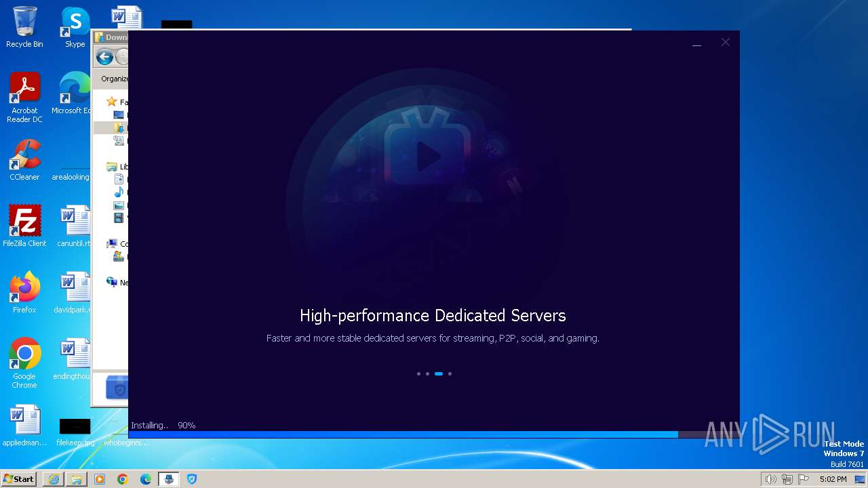Open the canuntil document icon

(x=74, y=226)
